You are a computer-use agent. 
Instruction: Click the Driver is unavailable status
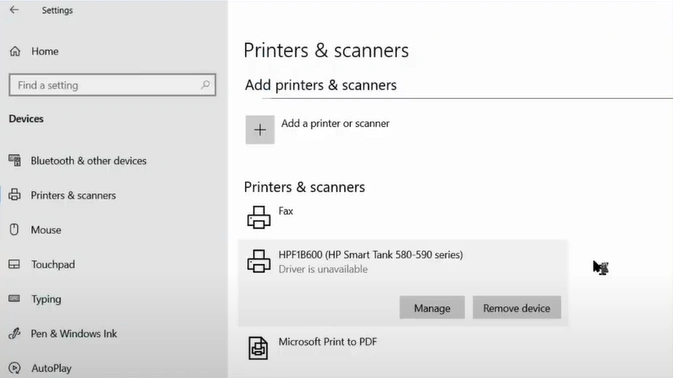click(x=323, y=269)
